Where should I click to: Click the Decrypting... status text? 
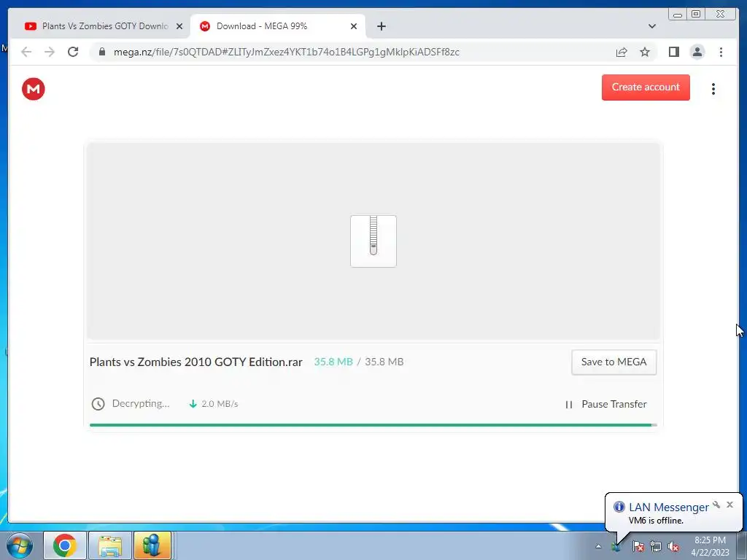(141, 403)
